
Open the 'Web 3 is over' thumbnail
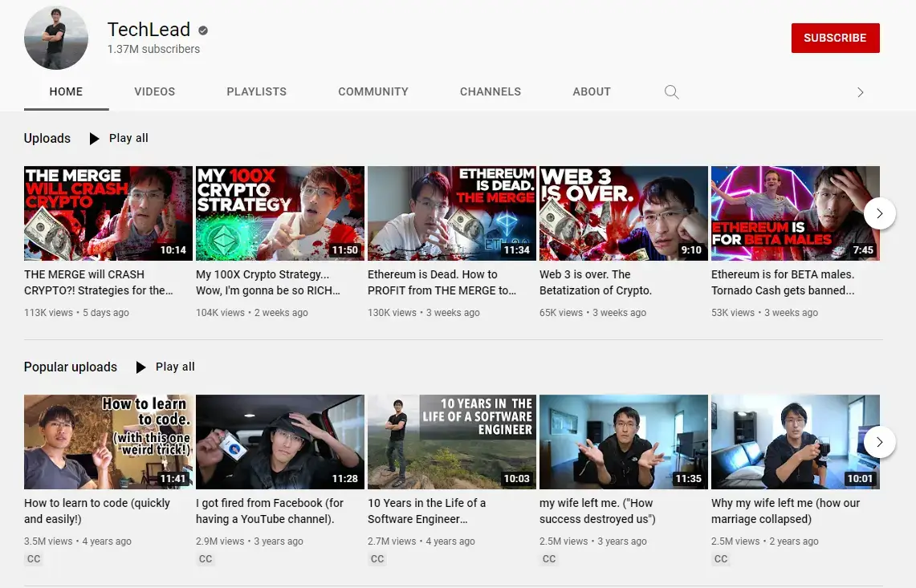623,213
